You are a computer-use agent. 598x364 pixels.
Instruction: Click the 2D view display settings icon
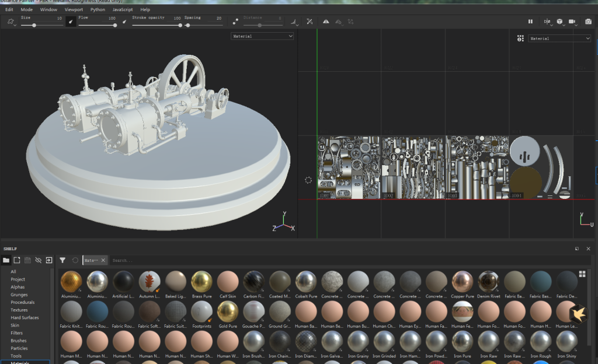point(520,38)
